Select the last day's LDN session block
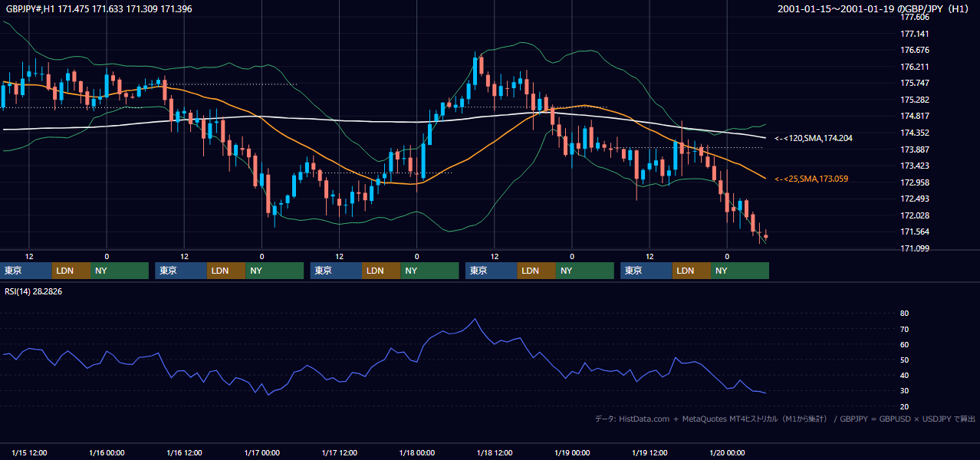 (692, 271)
